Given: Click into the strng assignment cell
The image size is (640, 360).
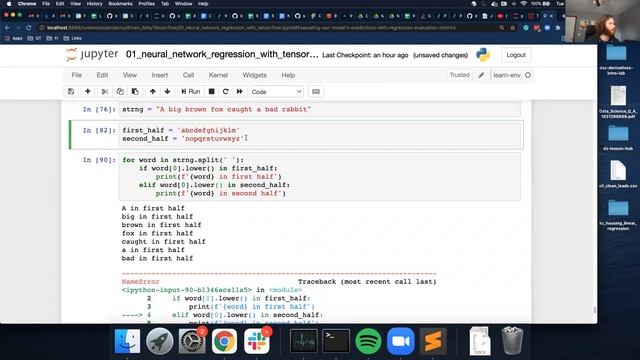Looking at the screenshot, I should [320, 109].
